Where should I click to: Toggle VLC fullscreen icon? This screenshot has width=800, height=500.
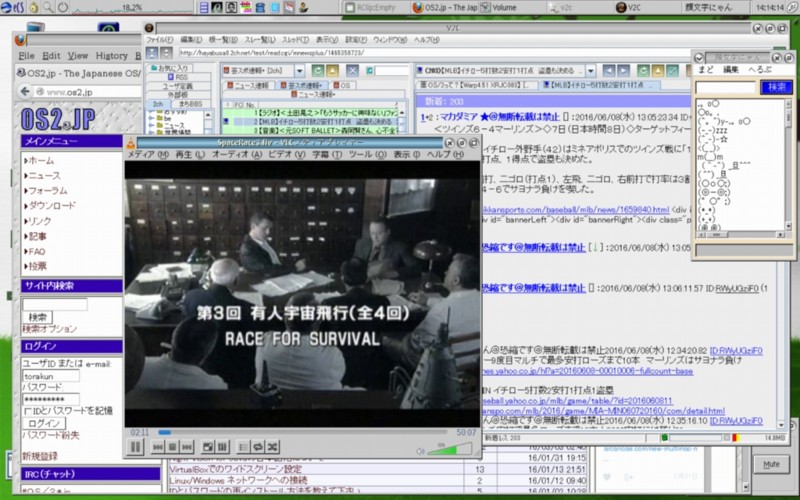pyautogui.click(x=208, y=447)
